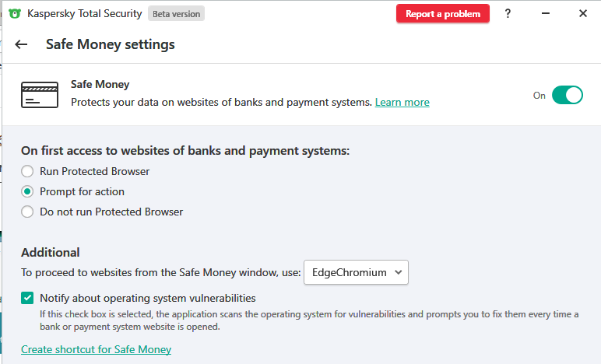Select Run Protected Browser option

pos(28,171)
